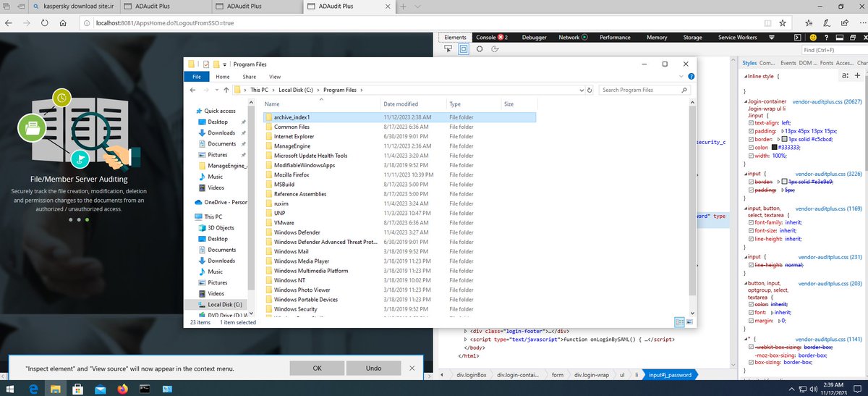The height and width of the screenshot is (396, 868).
Task: Go up one folder level in Explorer
Action: tap(226, 90)
